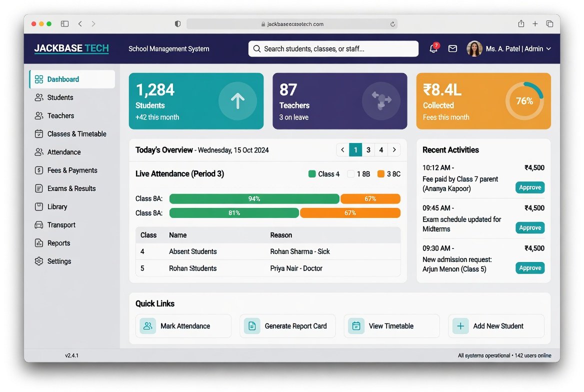Viewport: 584px width, 392px height.
Task: Toggle the 1 8B legend checkbox
Action: tap(350, 174)
